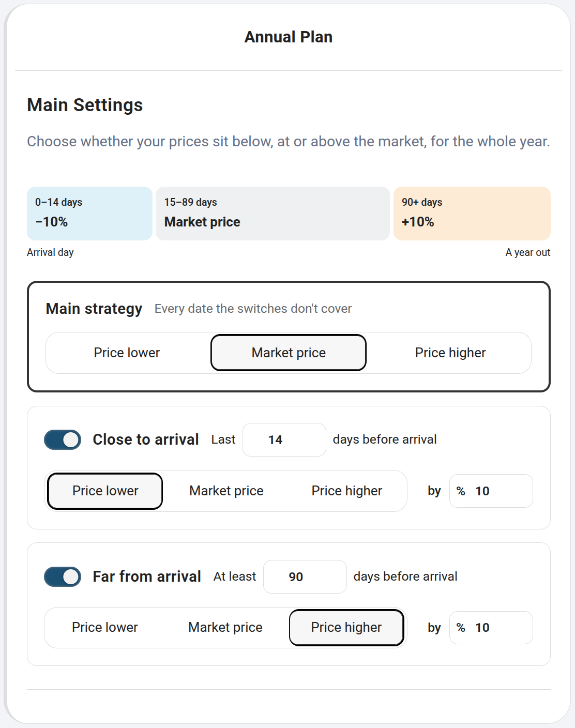Edit the Close to arrival percentage field
Viewport: 575px width, 728px height.
click(x=491, y=491)
